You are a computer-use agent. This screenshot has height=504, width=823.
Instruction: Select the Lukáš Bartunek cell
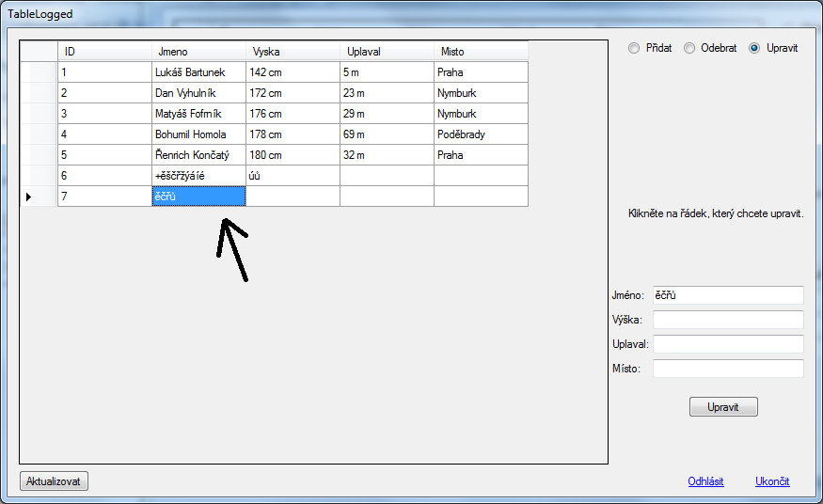coord(198,72)
